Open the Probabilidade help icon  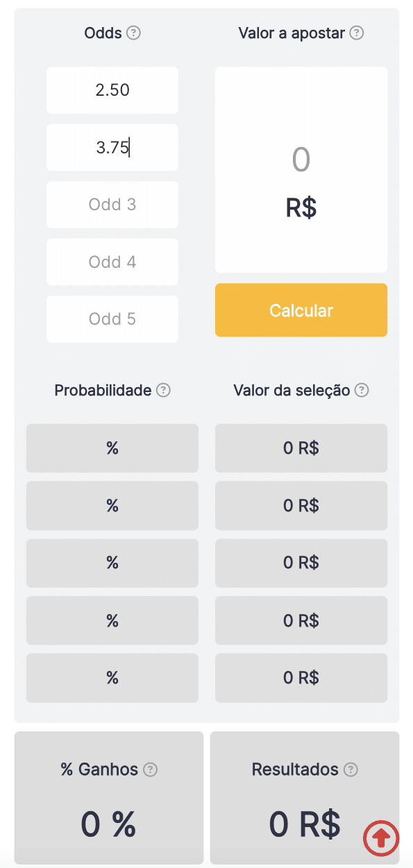[163, 391]
